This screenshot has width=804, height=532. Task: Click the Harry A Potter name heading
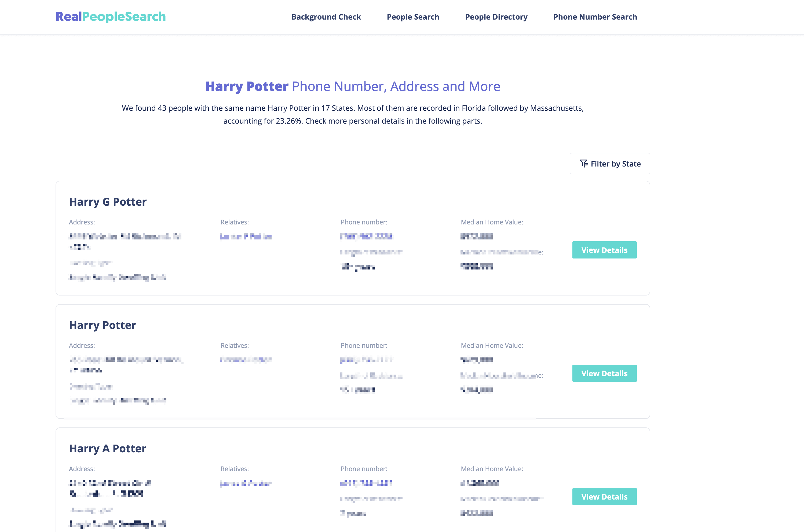click(108, 449)
